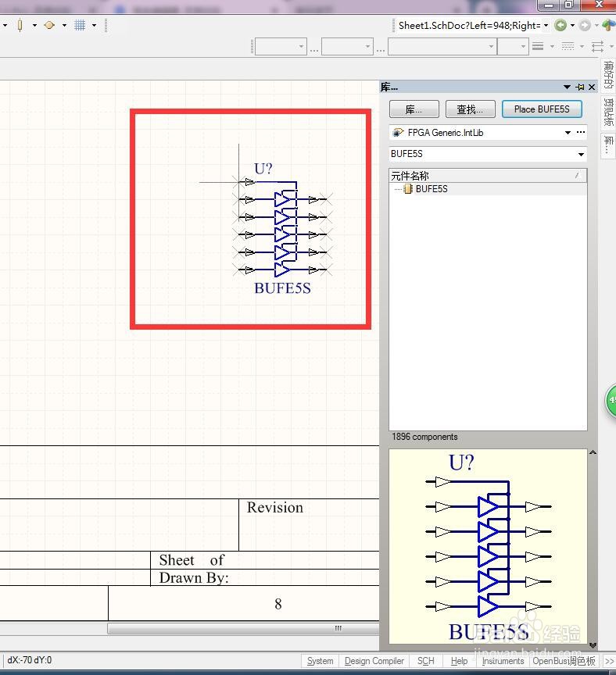This screenshot has height=675, width=616.
Task: Click the Sheet of title block text
Action: pos(192,559)
